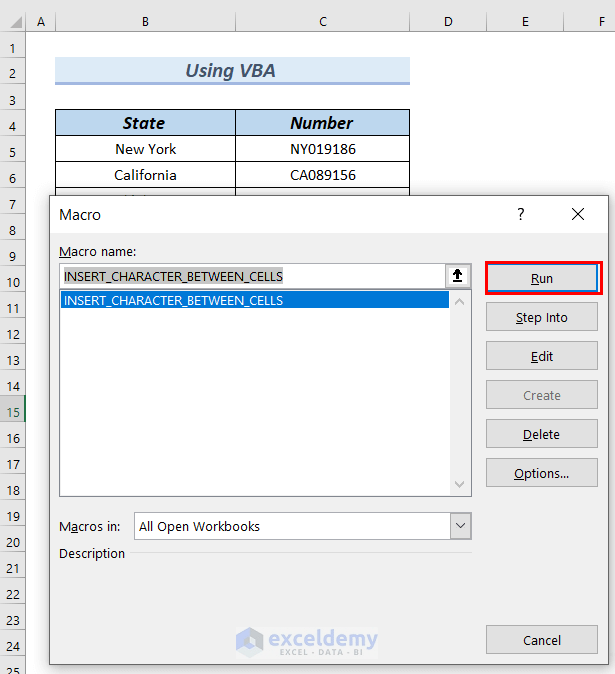The image size is (615, 674).
Task: Click the Step Into button
Action: point(542,317)
